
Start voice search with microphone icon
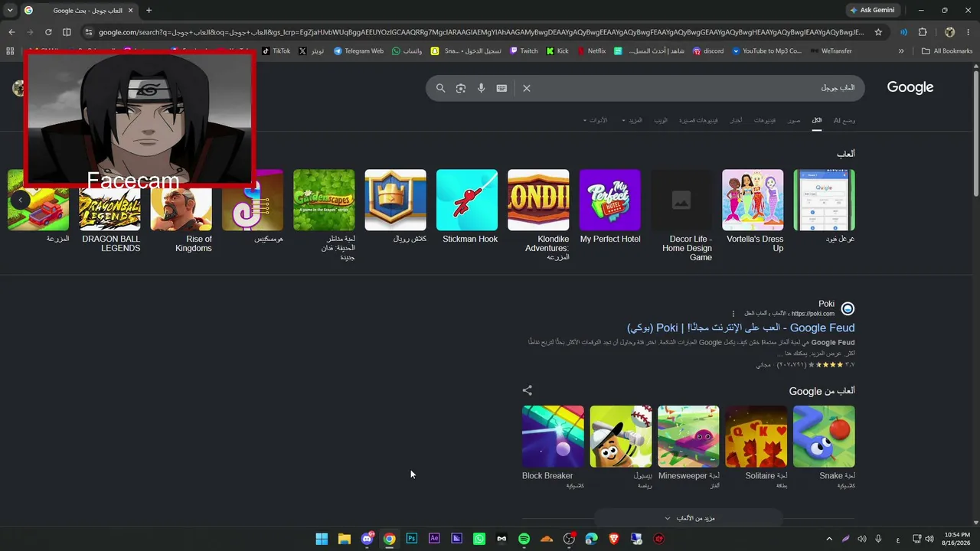click(x=482, y=88)
